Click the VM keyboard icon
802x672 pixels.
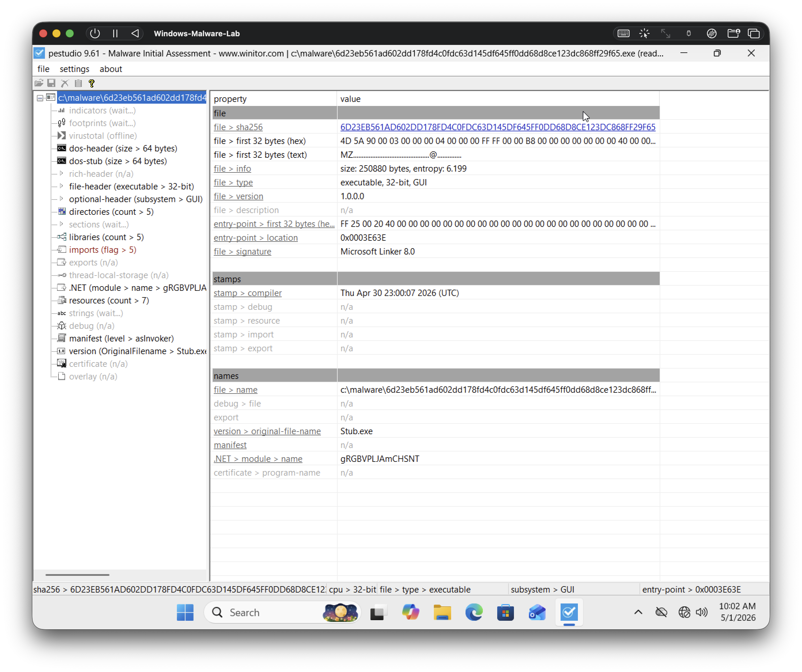pos(624,34)
